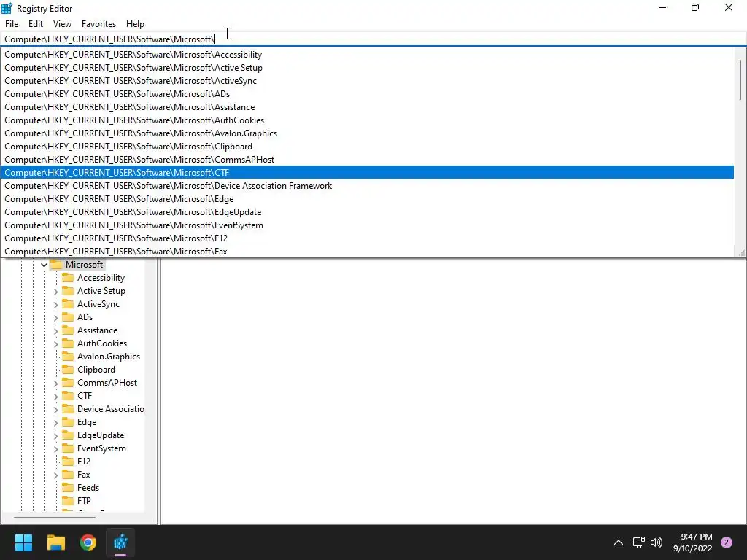
Task: Select the Clipboard path suggestion
Action: 367,146
